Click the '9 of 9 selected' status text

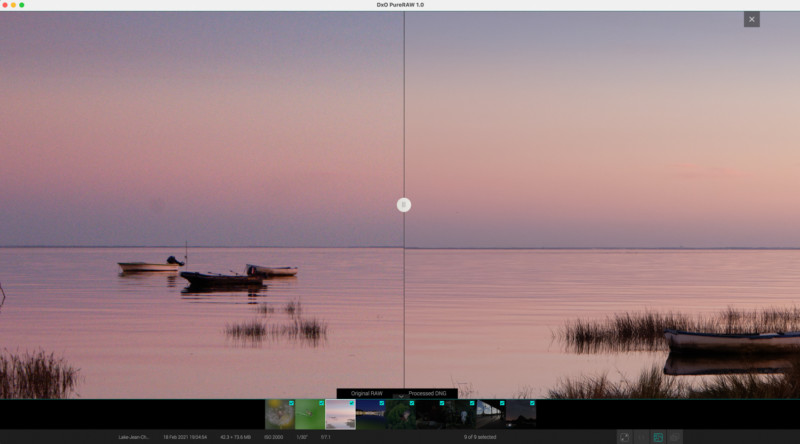click(480, 437)
